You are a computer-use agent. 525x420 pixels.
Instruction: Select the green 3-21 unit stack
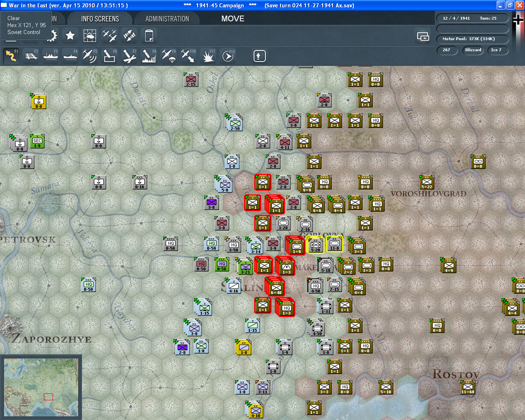pyautogui.click(x=245, y=266)
